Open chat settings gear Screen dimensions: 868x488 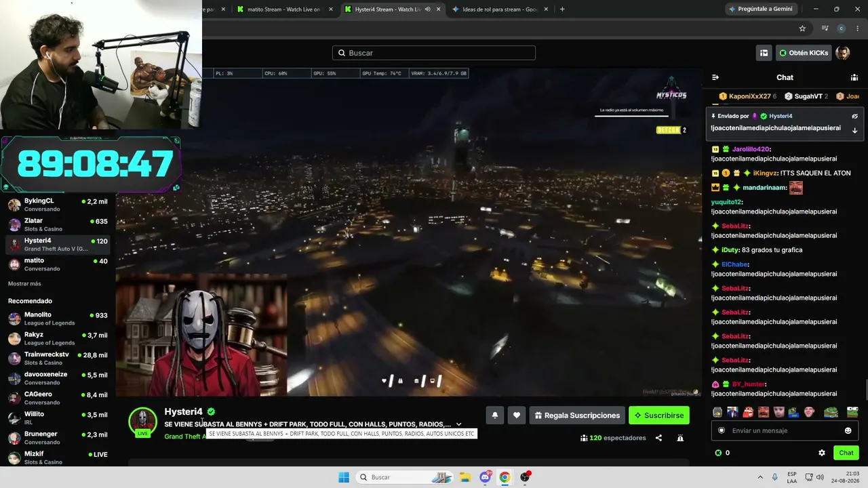822,453
